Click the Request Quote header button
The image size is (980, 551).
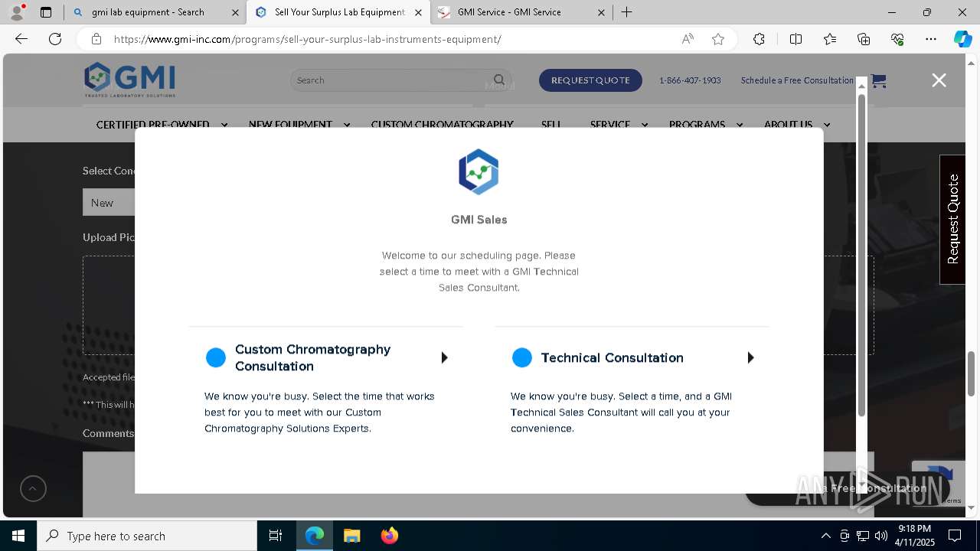tap(590, 80)
